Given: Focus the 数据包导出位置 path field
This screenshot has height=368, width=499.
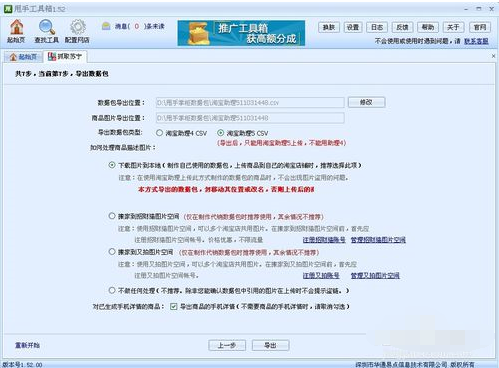Looking at the screenshot, I should (250, 103).
